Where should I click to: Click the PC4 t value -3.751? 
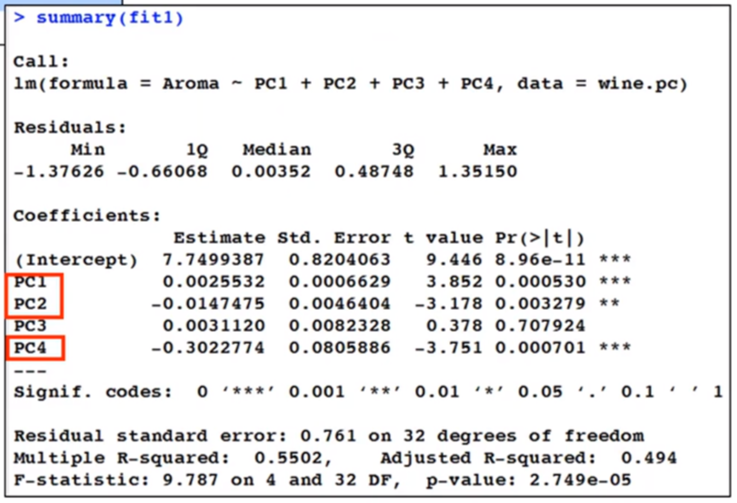[x=449, y=347]
